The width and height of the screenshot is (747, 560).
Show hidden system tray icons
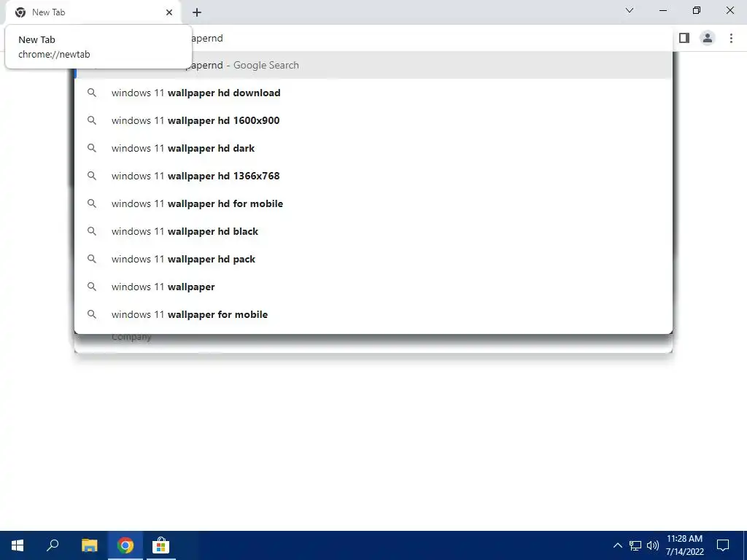pyautogui.click(x=617, y=545)
